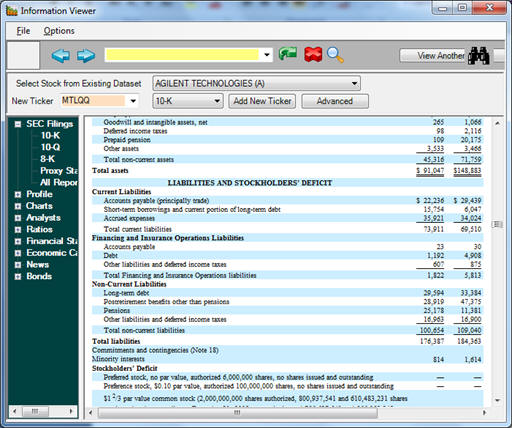Click the red stop X icon
Image resolution: width=512 pixels, height=428 pixels.
tap(313, 54)
